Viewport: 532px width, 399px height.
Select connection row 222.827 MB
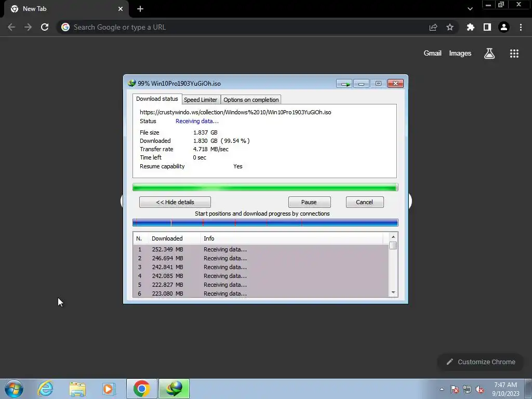[261, 285]
